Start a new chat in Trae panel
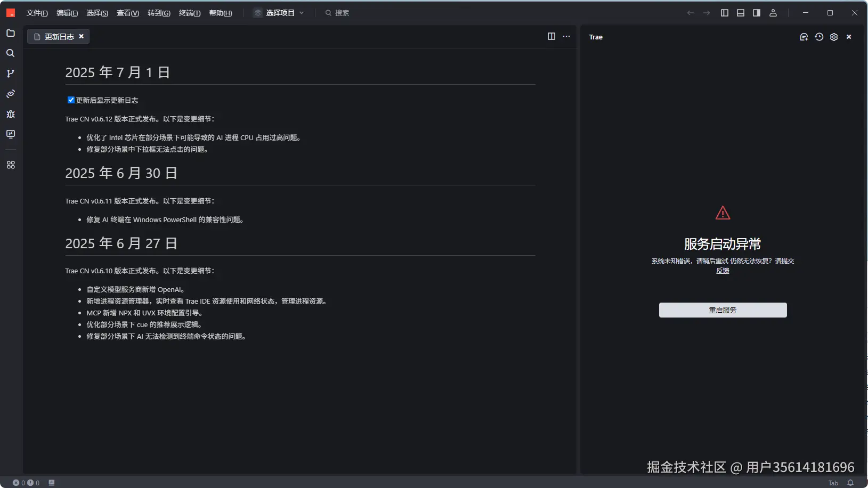This screenshot has height=488, width=868. pos(803,37)
